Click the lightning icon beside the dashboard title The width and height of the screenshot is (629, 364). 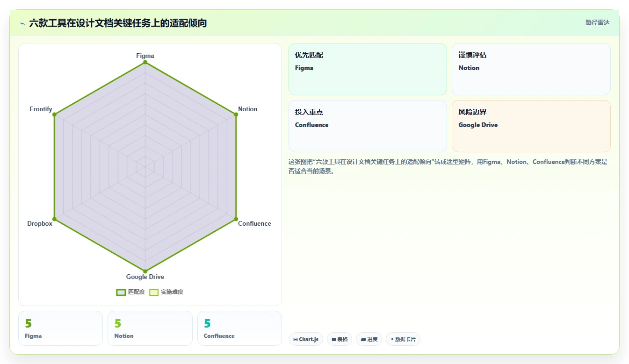click(x=22, y=23)
